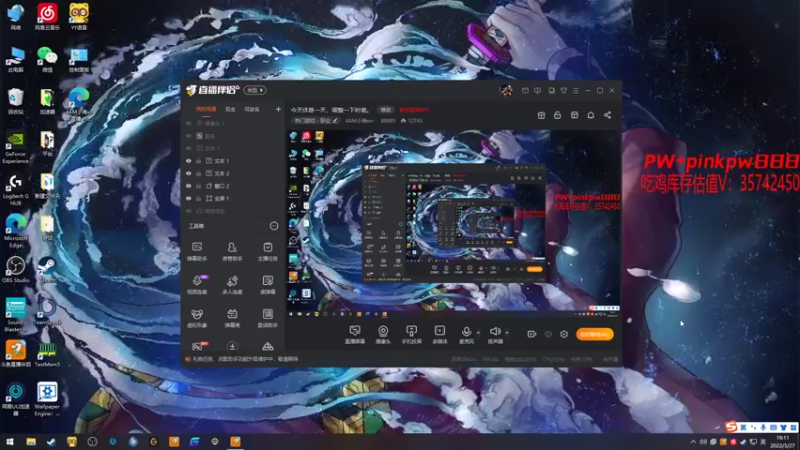Open the 视频连麦 tool
800x450 pixels.
click(197, 285)
